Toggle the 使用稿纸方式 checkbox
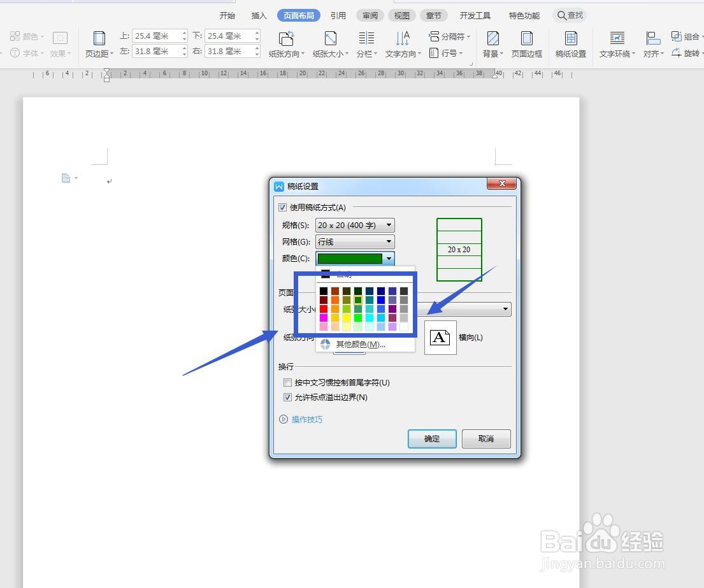 pos(282,208)
